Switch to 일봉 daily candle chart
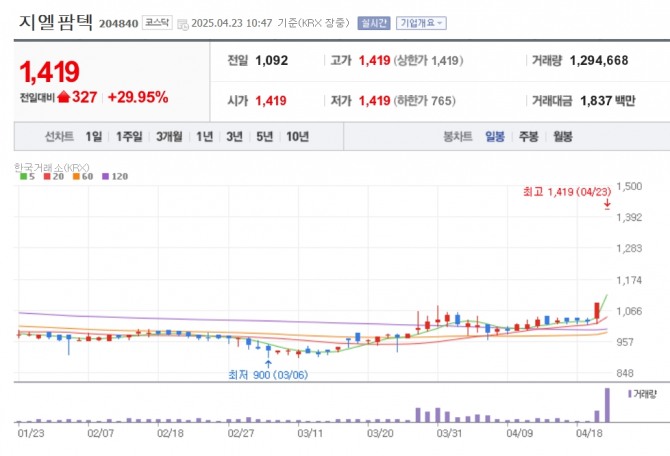Image resolution: width=670 pixels, height=456 pixels. 495,137
